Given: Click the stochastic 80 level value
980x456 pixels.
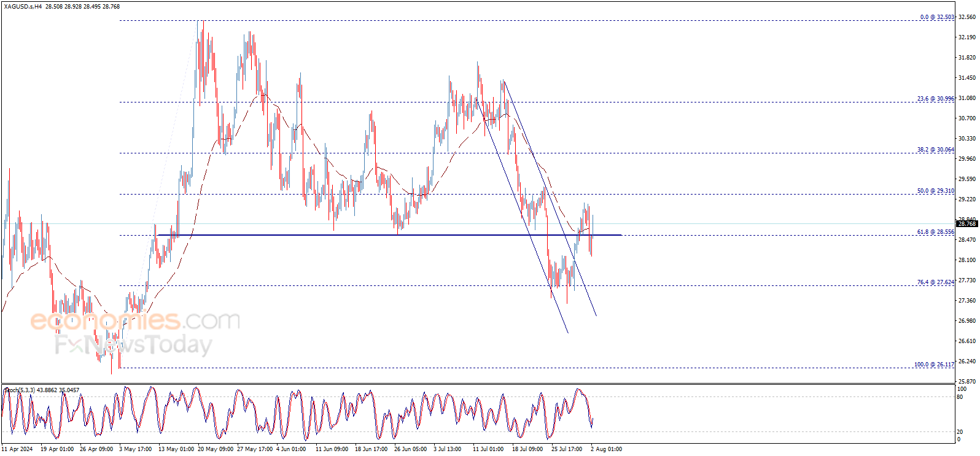Looking at the screenshot, I should [x=960, y=397].
